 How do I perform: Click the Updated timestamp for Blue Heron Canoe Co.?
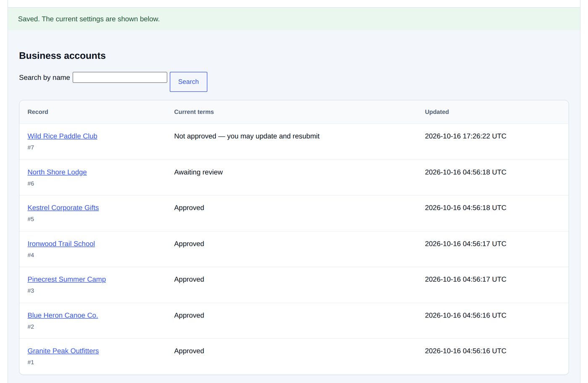coord(465,315)
